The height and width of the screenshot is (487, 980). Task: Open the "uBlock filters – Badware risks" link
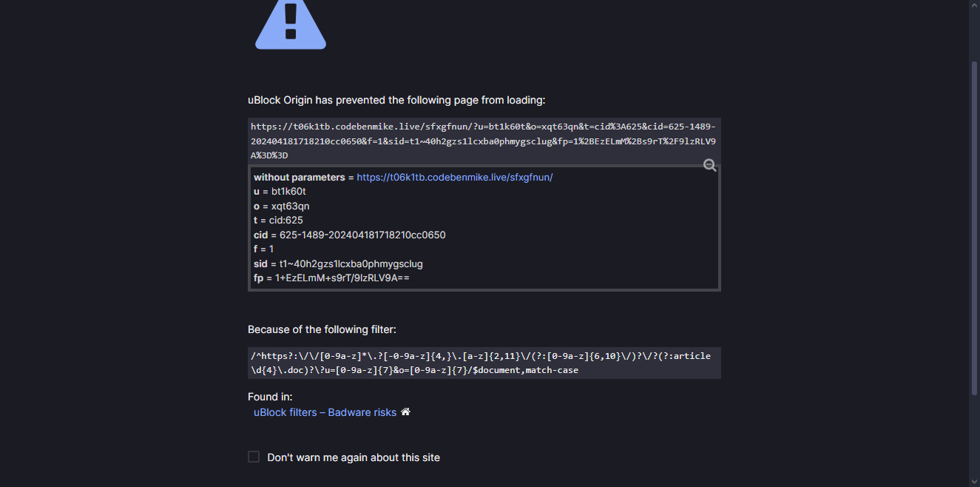coord(325,412)
